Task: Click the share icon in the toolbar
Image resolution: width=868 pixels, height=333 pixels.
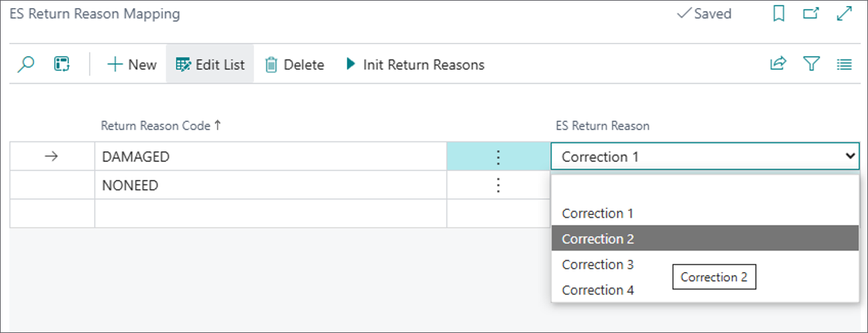Action: tap(778, 64)
